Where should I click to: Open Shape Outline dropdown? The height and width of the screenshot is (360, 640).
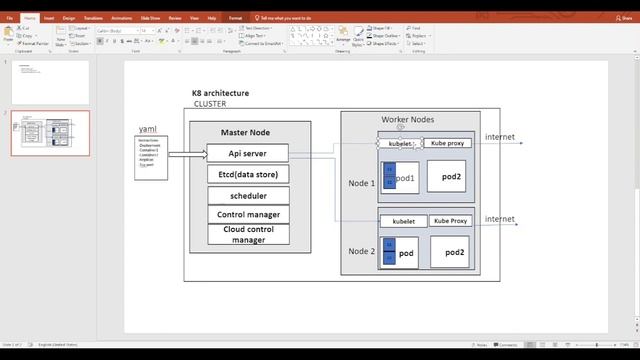[384, 36]
